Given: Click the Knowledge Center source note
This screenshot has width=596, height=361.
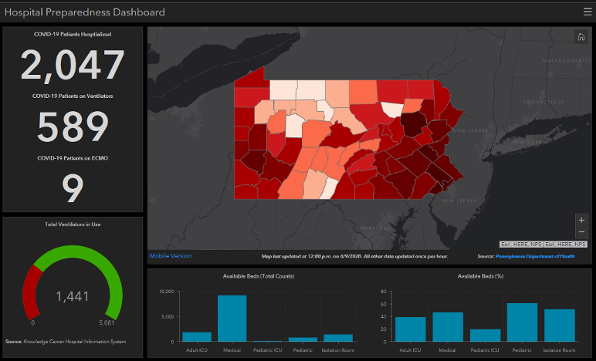Looking at the screenshot, I should click(65, 342).
